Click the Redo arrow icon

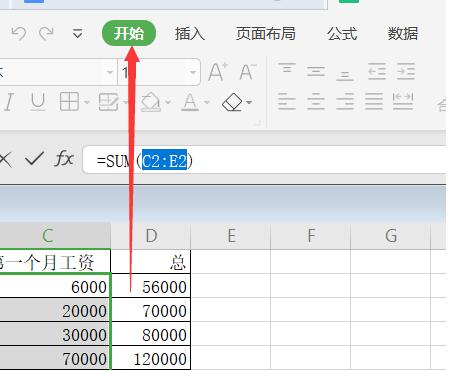pos(46,34)
